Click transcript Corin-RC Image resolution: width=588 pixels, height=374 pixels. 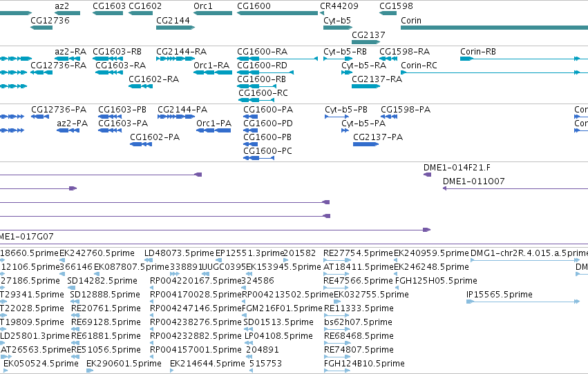[494, 72]
